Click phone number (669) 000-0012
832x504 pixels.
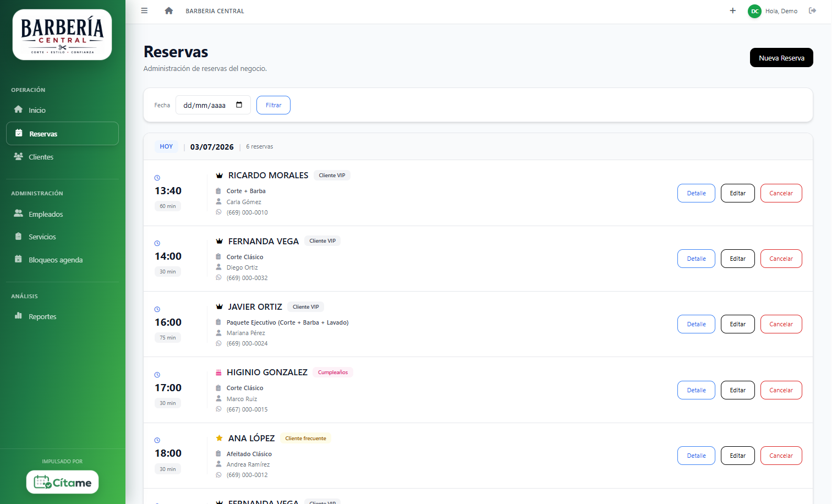(x=247, y=475)
